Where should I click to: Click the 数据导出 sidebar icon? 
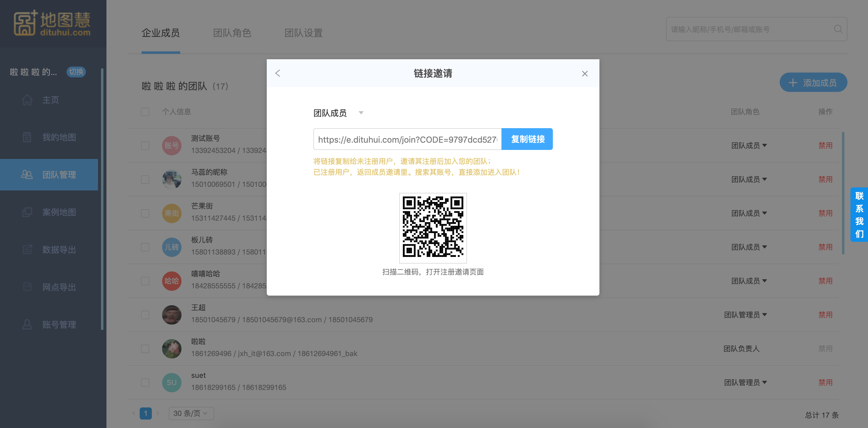pyautogui.click(x=27, y=250)
